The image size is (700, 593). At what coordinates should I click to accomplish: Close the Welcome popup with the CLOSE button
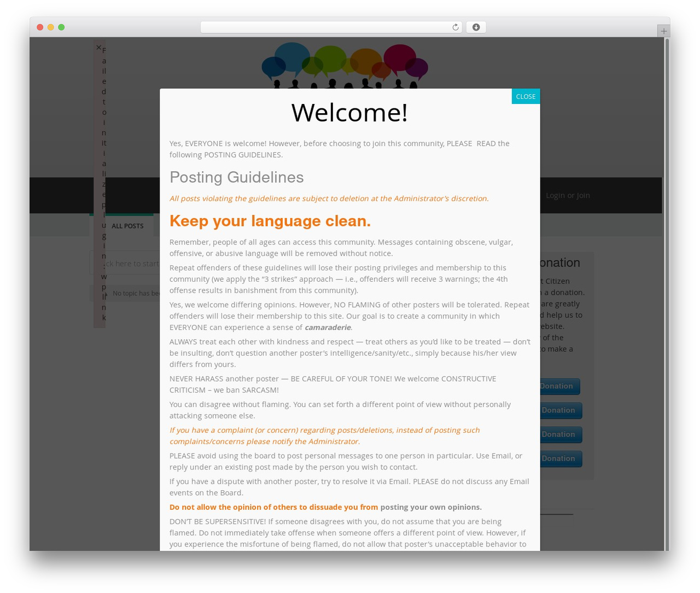[526, 96]
